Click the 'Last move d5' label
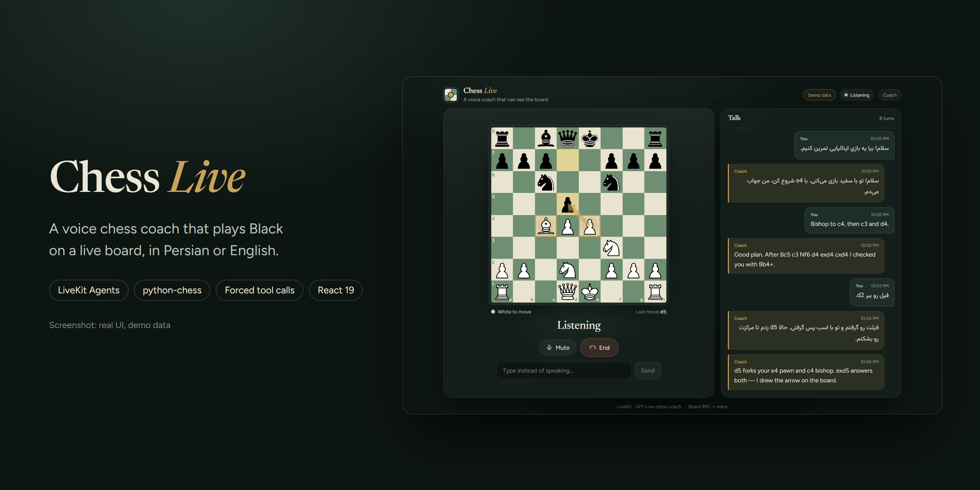Image resolution: width=980 pixels, height=490 pixels. point(651,312)
